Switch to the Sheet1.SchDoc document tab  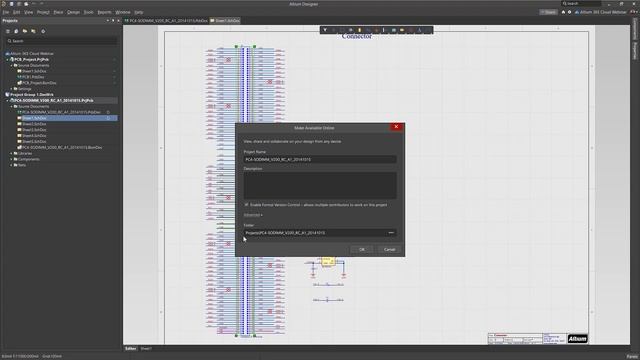pyautogui.click(x=225, y=20)
